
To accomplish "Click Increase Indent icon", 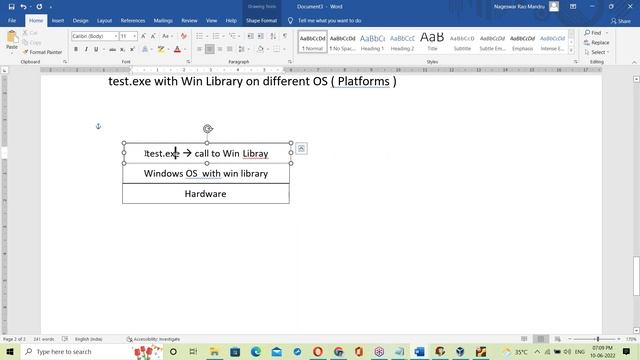I will (260, 36).
